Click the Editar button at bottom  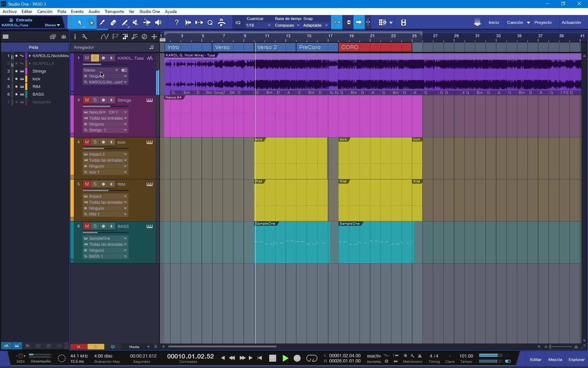point(535,360)
